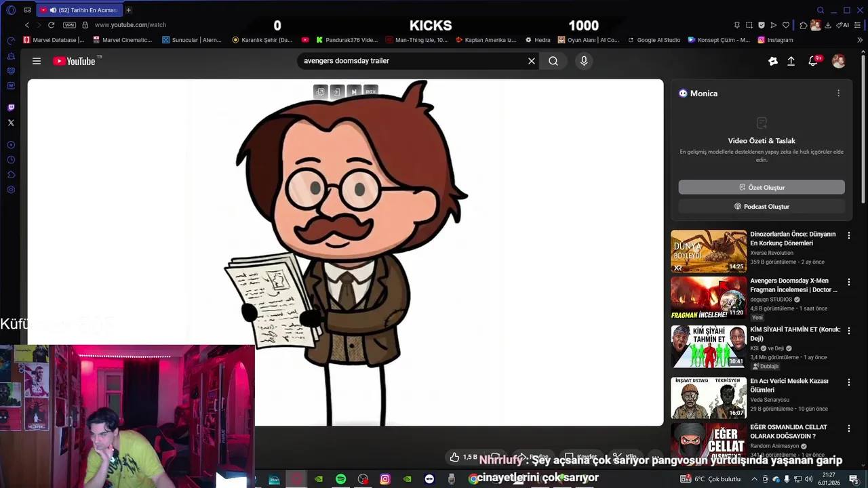
Task: Open Avengers Doomsday X-Men Fragman video title
Action: coord(793,285)
